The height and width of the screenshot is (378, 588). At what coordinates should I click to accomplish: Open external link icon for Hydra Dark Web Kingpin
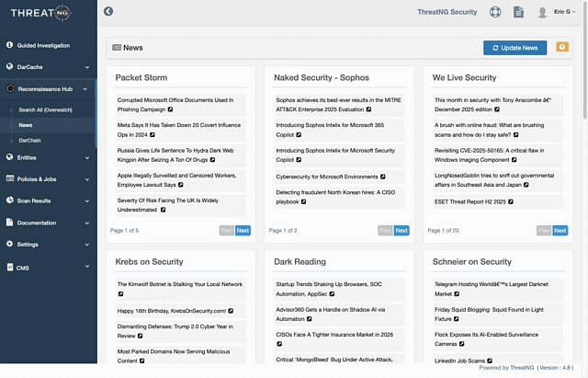[212, 159]
